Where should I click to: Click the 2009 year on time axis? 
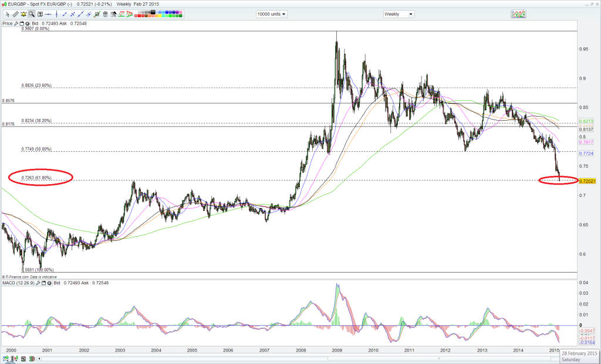coord(337,350)
